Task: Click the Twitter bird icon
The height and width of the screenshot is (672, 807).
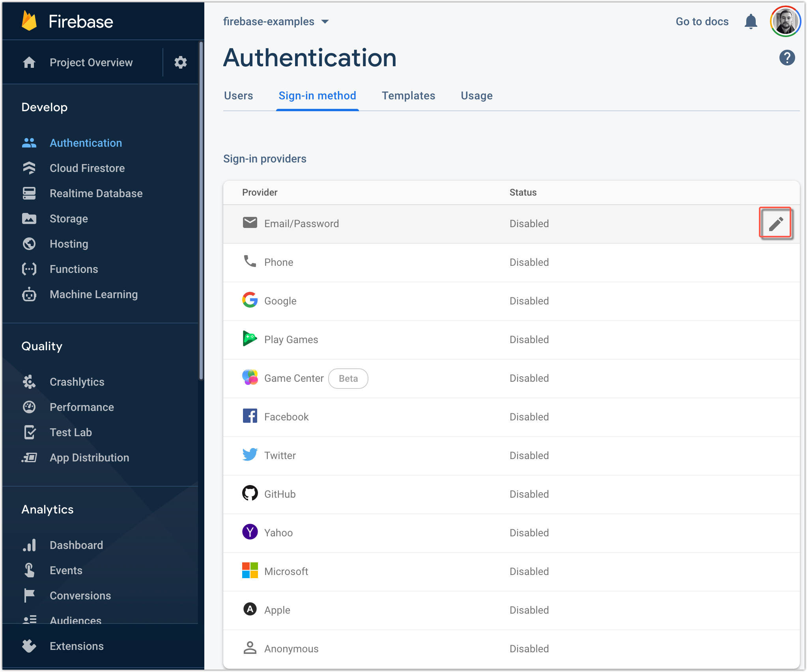Action: coord(250,455)
